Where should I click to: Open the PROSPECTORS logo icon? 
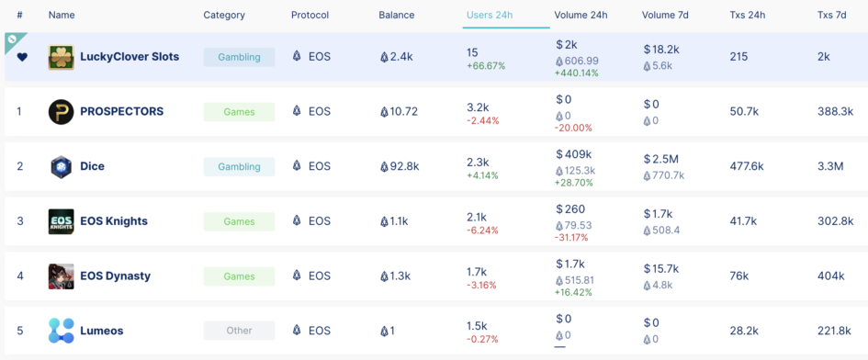coord(61,112)
